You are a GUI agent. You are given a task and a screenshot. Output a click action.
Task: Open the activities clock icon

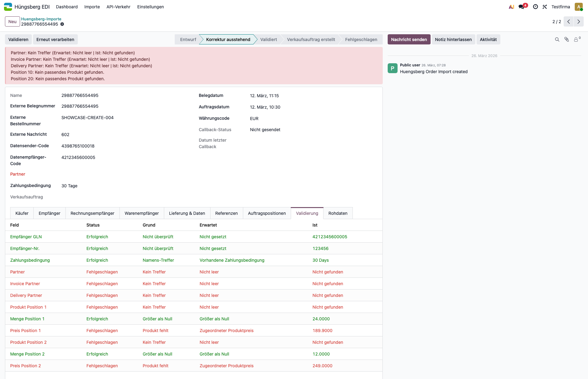click(x=536, y=7)
